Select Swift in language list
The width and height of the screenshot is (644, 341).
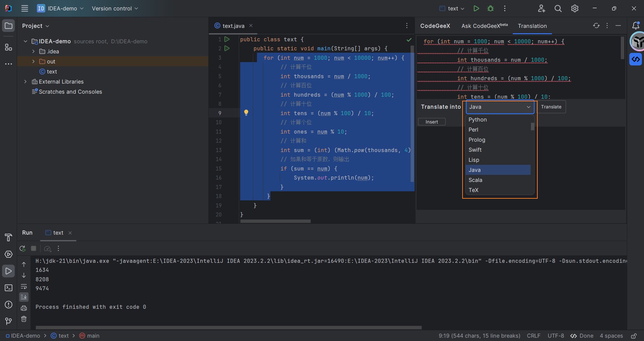pos(498,150)
